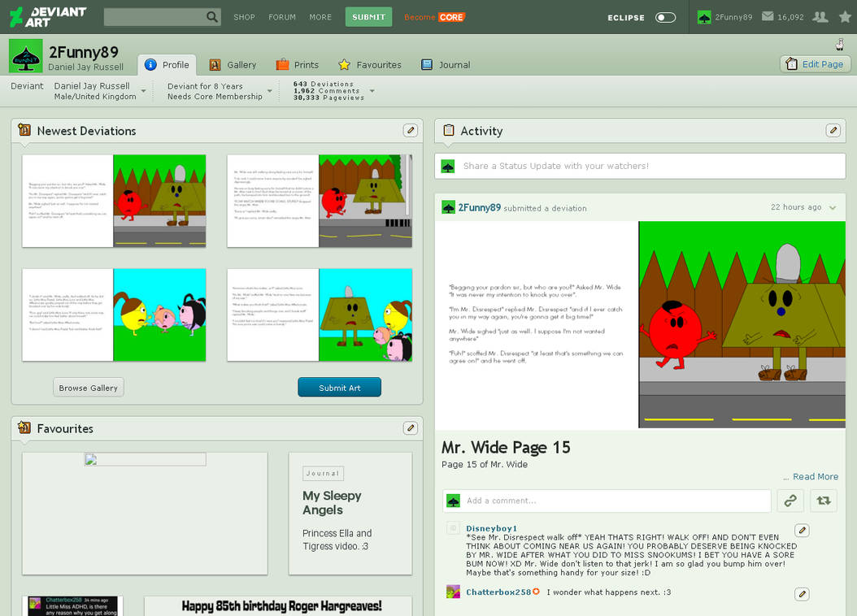Open the FORUM menu
Image resolution: width=857 pixels, height=616 pixels.
[x=282, y=18]
